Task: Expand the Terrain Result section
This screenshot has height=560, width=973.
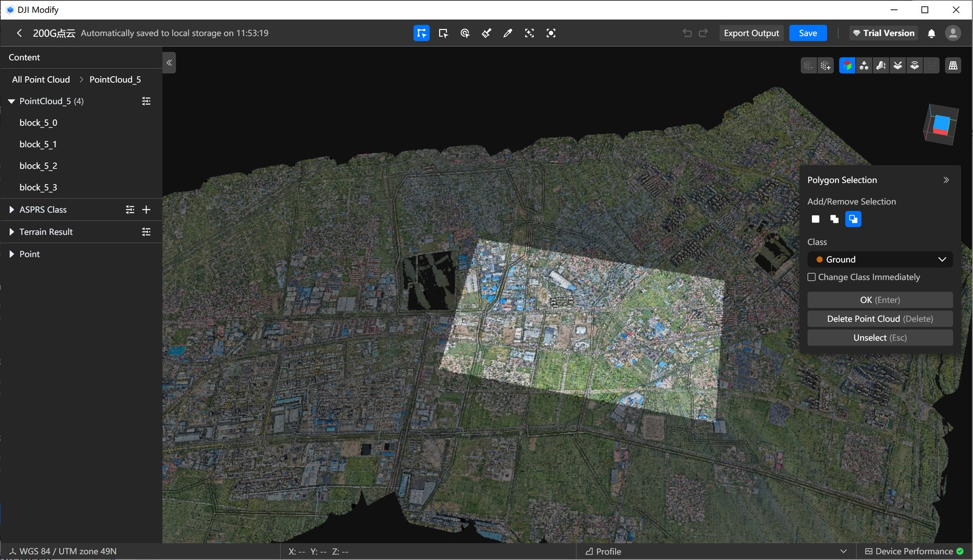Action: (12, 232)
